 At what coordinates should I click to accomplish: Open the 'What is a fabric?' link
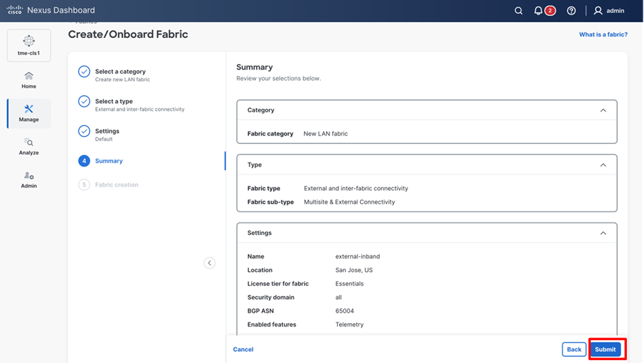[x=603, y=34]
